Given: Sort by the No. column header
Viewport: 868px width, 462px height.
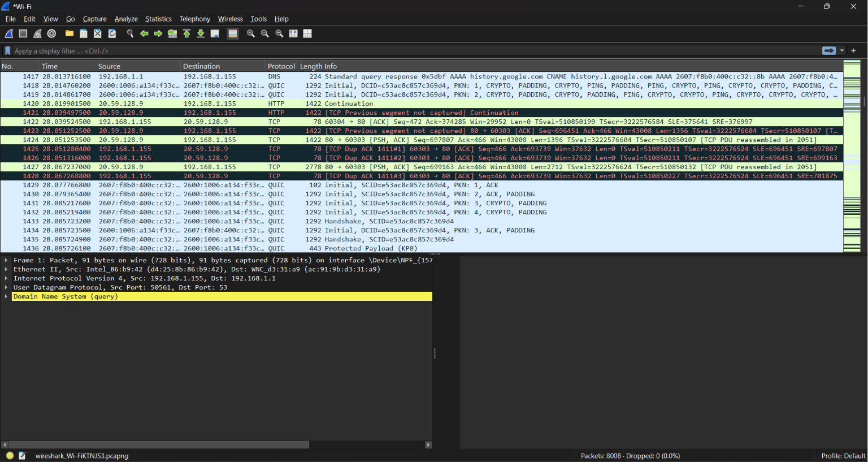Looking at the screenshot, I should (20, 66).
